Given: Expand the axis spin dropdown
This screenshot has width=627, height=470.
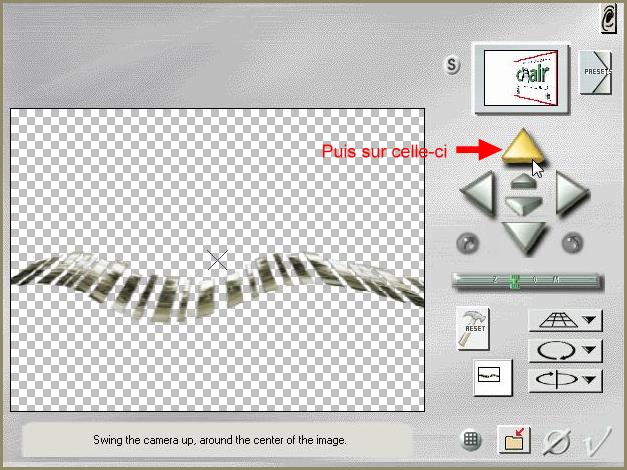Looking at the screenshot, I should click(565, 379).
